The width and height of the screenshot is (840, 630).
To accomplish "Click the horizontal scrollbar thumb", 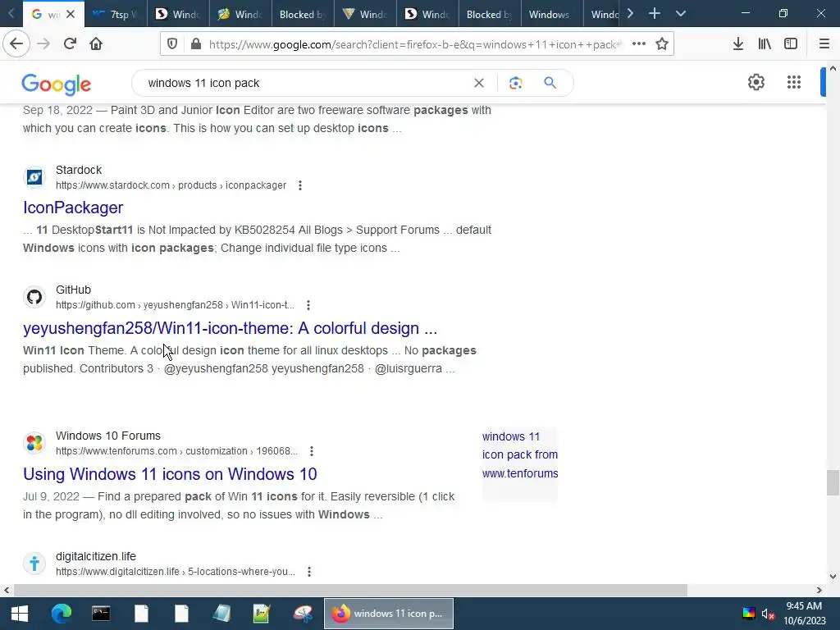I will point(350,591).
